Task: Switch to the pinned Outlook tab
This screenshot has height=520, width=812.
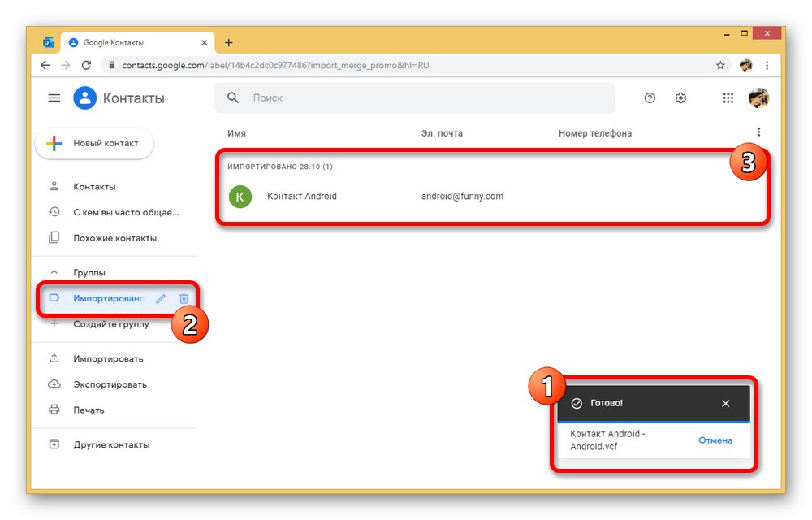Action: point(48,42)
